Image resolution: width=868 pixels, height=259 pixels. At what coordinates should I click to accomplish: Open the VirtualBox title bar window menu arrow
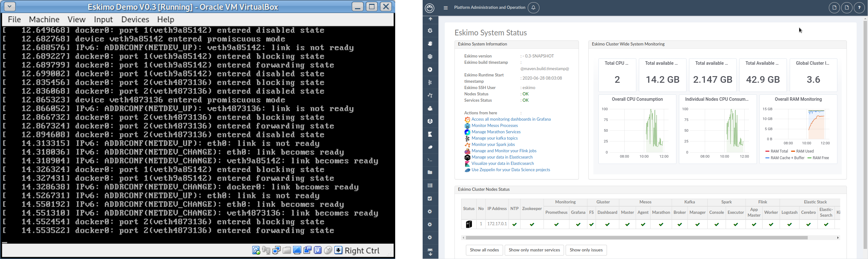(10, 6)
